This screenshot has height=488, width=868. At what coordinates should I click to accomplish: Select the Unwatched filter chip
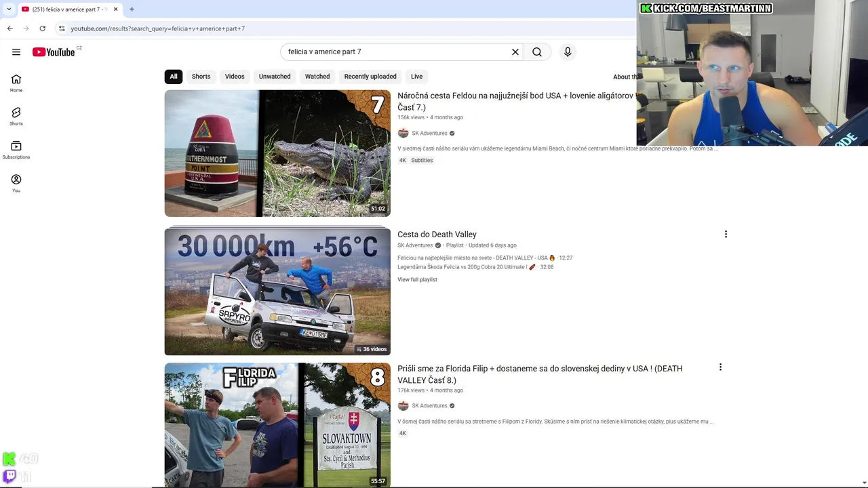tap(275, 77)
